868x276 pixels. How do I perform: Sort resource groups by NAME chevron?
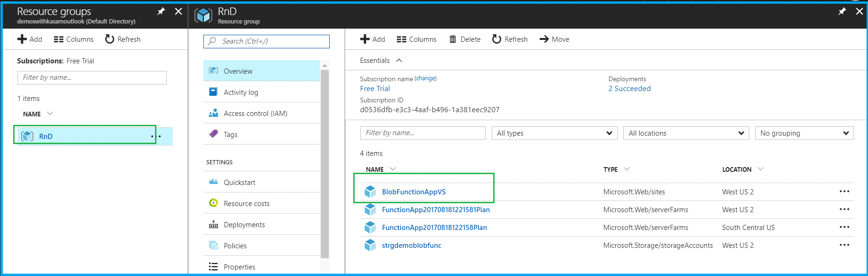click(50, 114)
